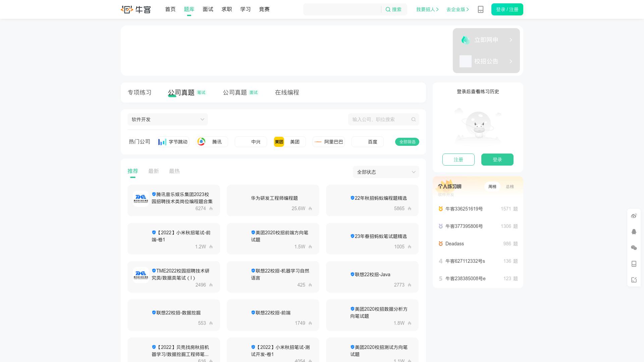Click feedback edit icon in side toolbar

[x=634, y=280]
